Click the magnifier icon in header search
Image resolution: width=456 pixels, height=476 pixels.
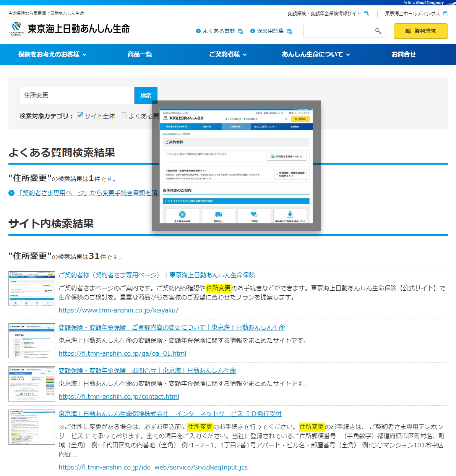tap(378, 31)
